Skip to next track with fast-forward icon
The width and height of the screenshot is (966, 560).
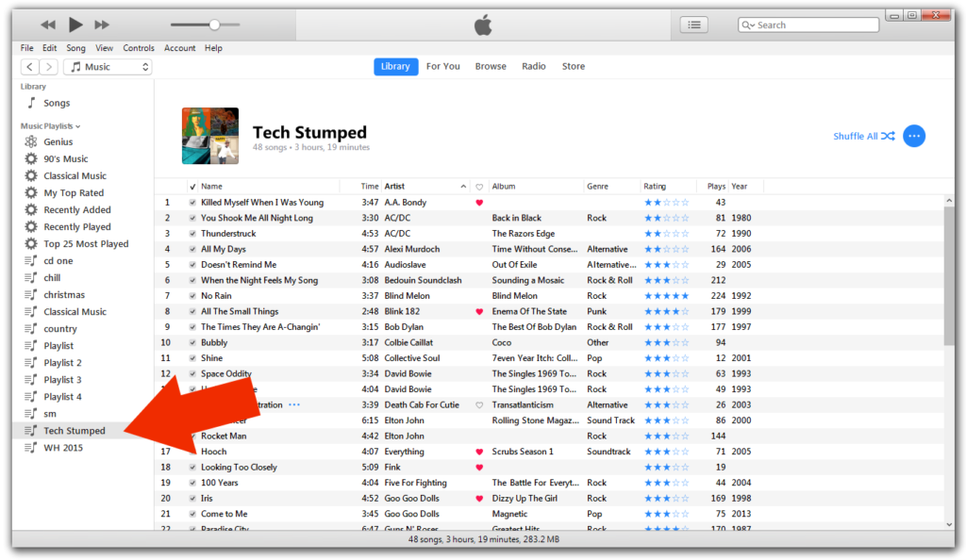point(102,25)
